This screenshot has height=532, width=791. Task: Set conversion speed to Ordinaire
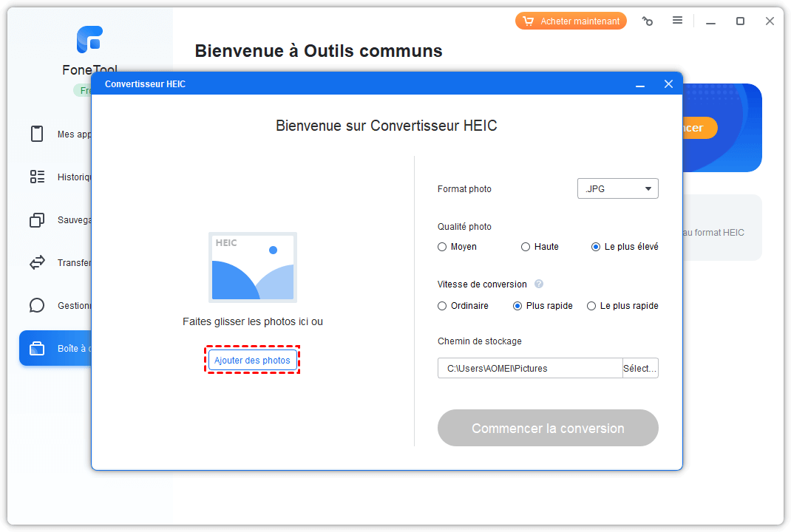(442, 306)
